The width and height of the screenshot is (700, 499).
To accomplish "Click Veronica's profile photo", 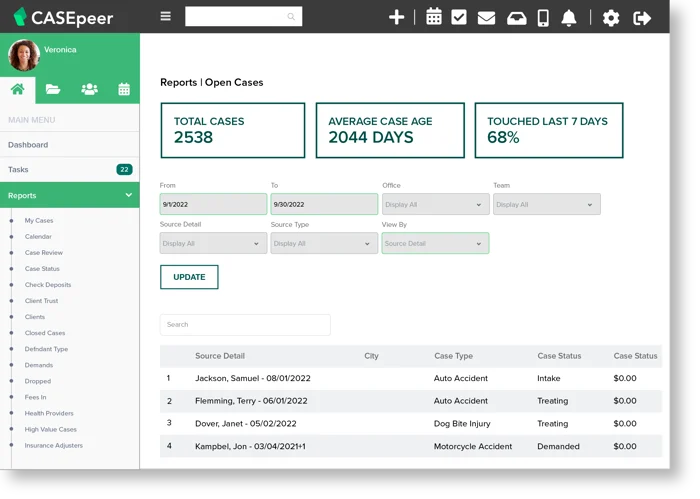I will click(24, 55).
